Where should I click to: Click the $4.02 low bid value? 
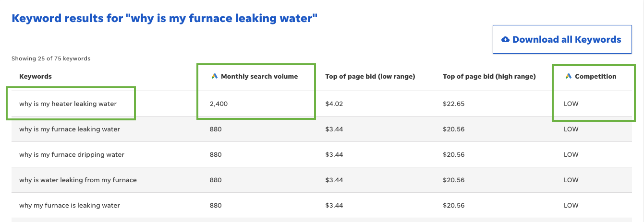[334, 104]
